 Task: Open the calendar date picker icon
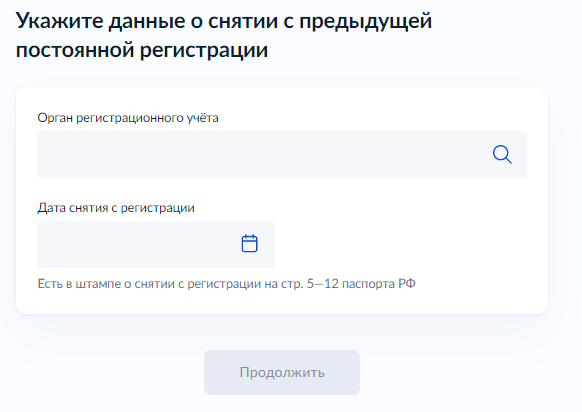pos(249,243)
